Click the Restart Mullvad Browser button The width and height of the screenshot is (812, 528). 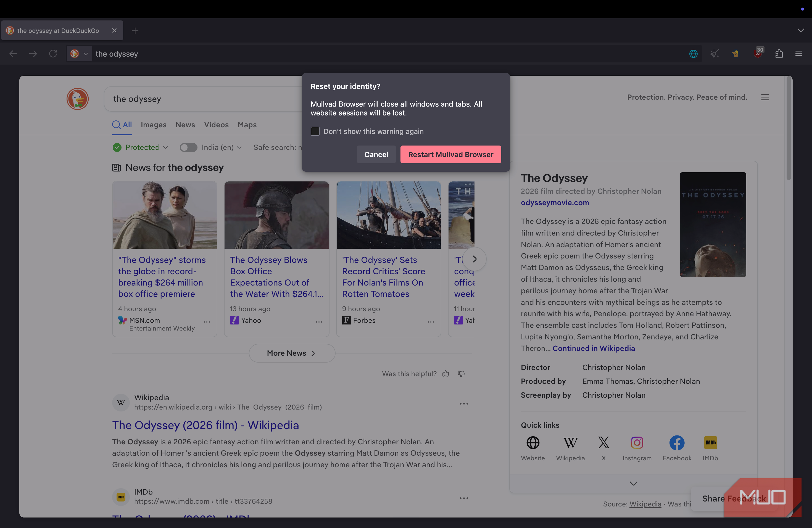pos(450,155)
